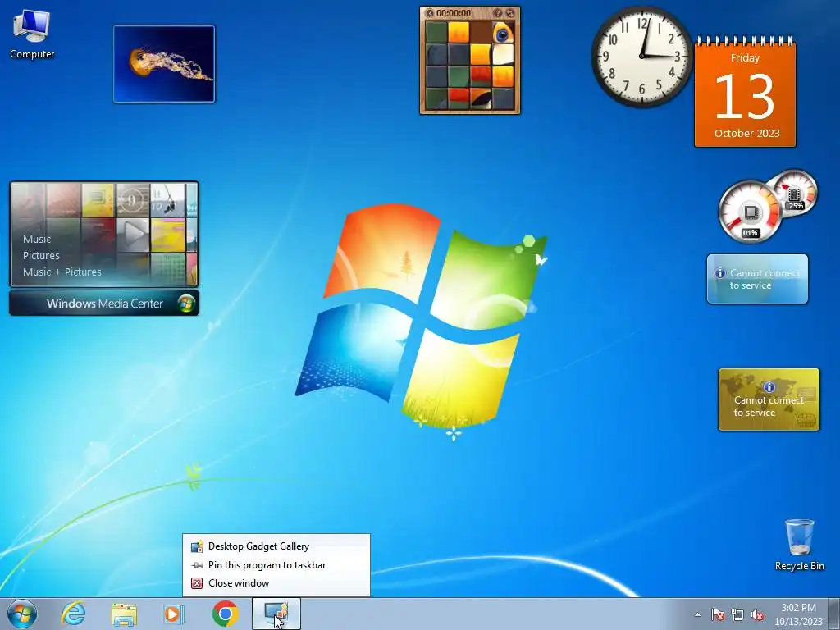Click the Desktop Gadget Gallery taskbar button

pos(276,614)
